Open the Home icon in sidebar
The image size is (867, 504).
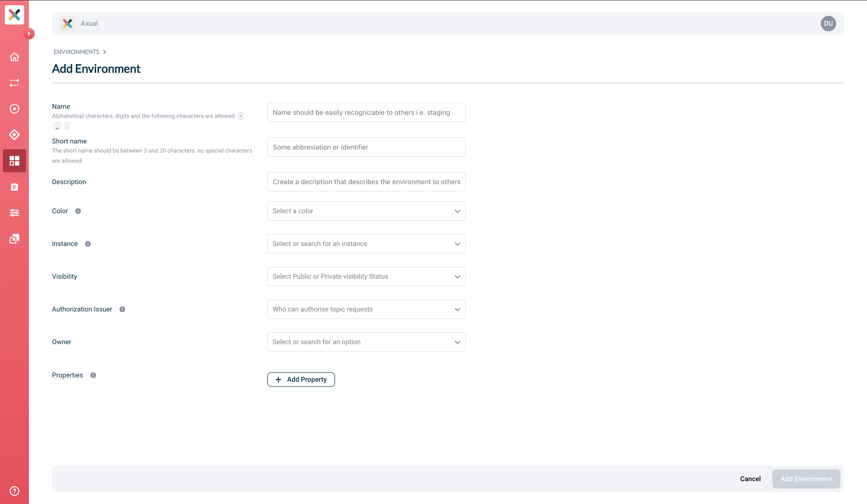click(14, 57)
